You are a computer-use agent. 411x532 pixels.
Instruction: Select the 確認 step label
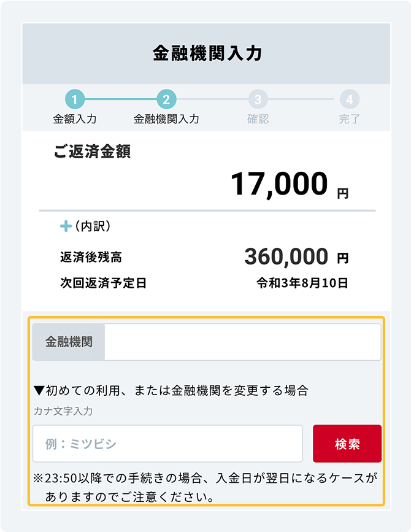click(258, 119)
